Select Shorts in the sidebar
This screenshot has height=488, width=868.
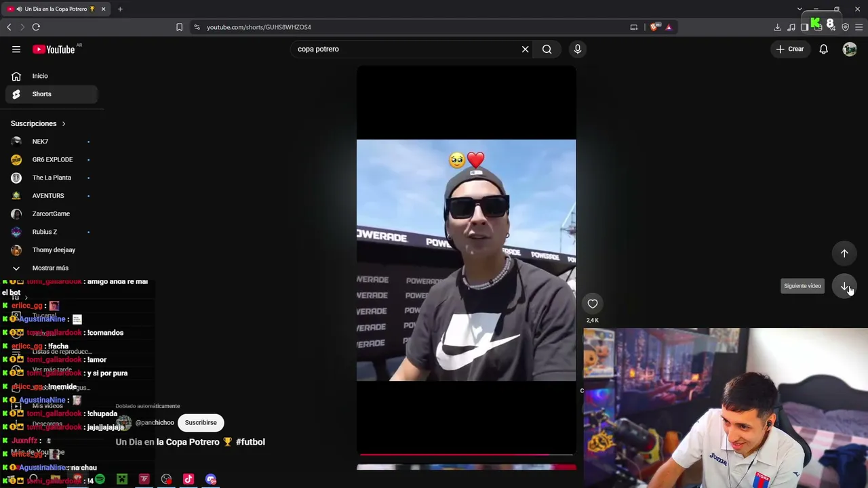pyautogui.click(x=52, y=94)
